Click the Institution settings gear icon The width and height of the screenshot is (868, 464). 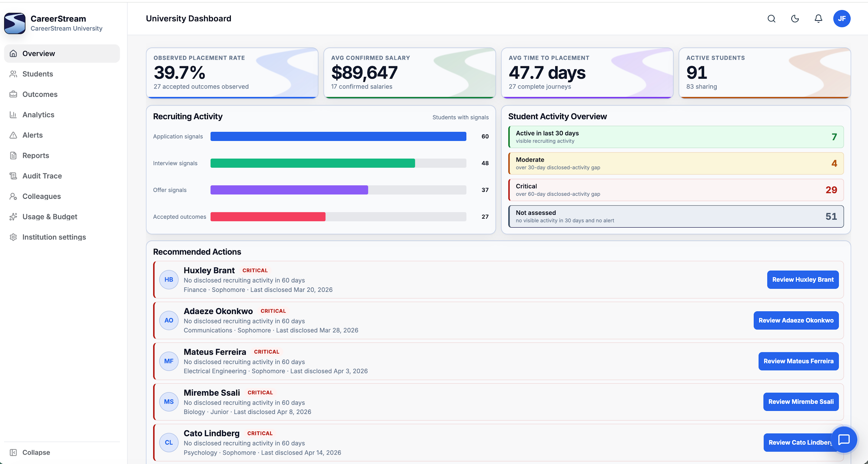click(x=13, y=237)
